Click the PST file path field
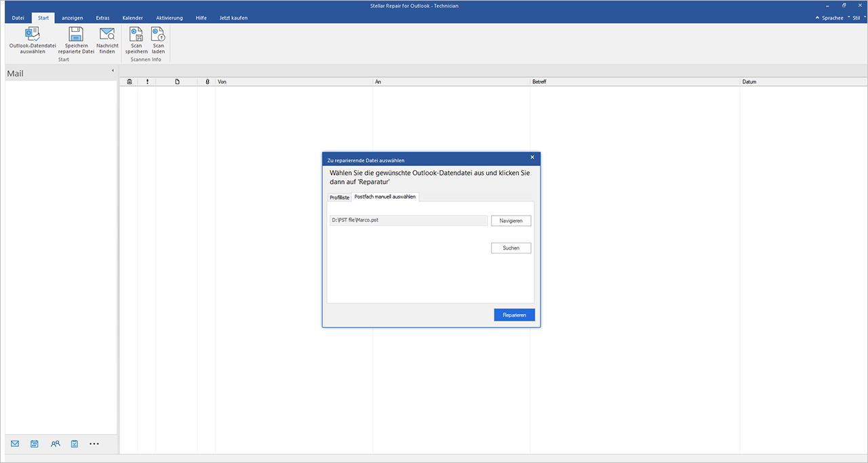868x463 pixels. coord(408,220)
